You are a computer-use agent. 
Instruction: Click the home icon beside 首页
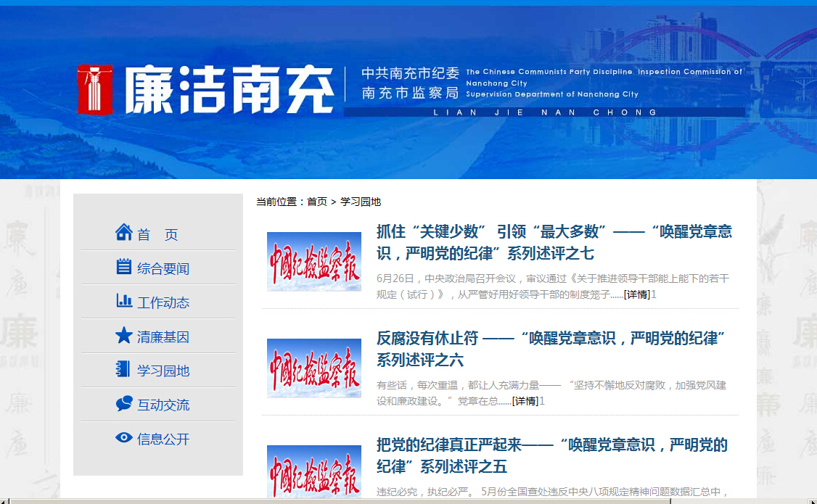(x=124, y=233)
